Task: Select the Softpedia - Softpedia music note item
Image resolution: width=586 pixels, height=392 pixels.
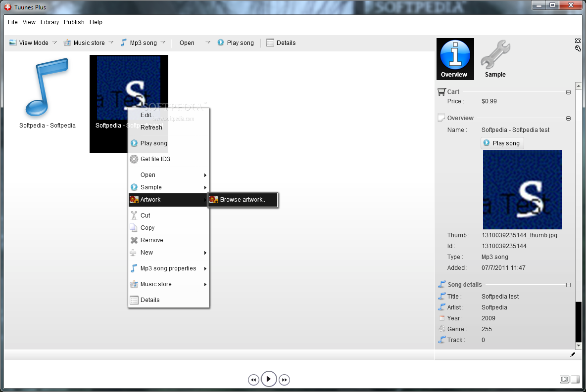Action: 48,93
